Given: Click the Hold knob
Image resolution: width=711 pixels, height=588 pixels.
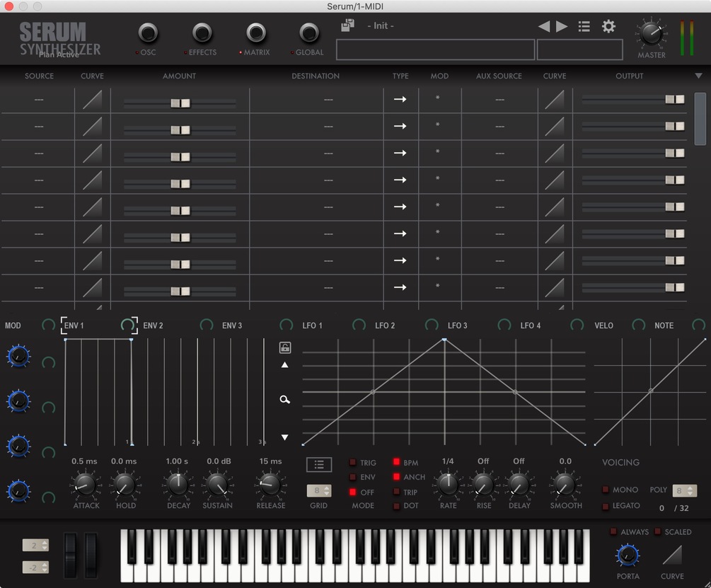Looking at the screenshot, I should 125,485.
